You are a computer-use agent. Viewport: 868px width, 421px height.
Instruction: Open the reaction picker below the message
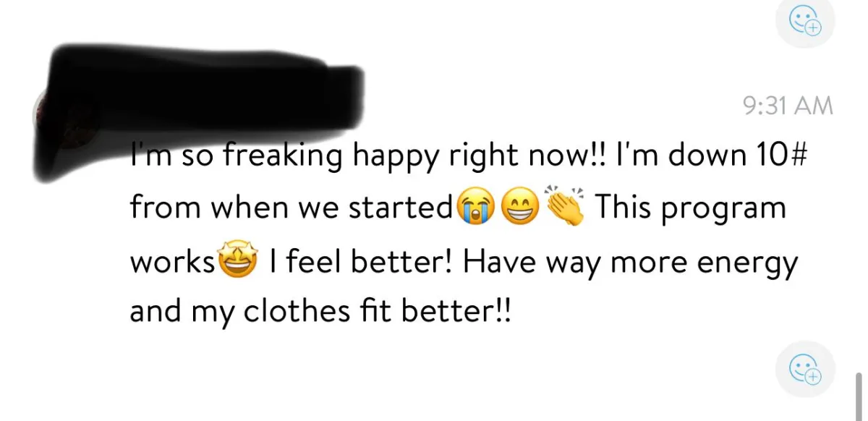805,370
